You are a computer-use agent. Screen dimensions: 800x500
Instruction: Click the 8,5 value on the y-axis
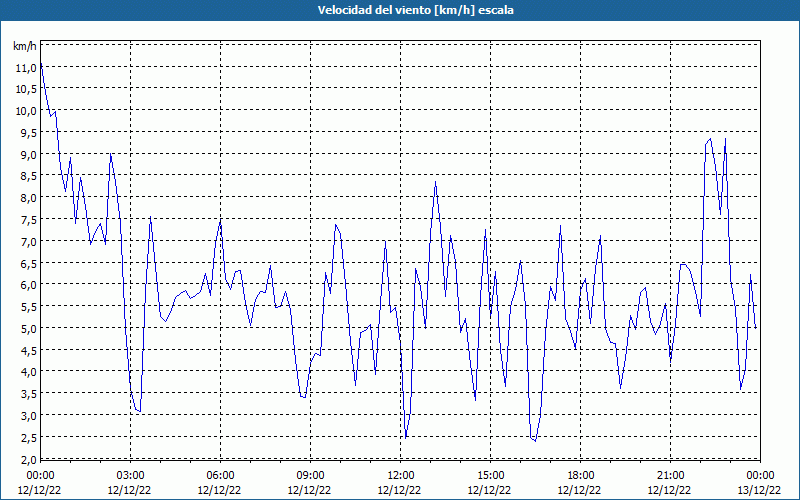(x=28, y=176)
